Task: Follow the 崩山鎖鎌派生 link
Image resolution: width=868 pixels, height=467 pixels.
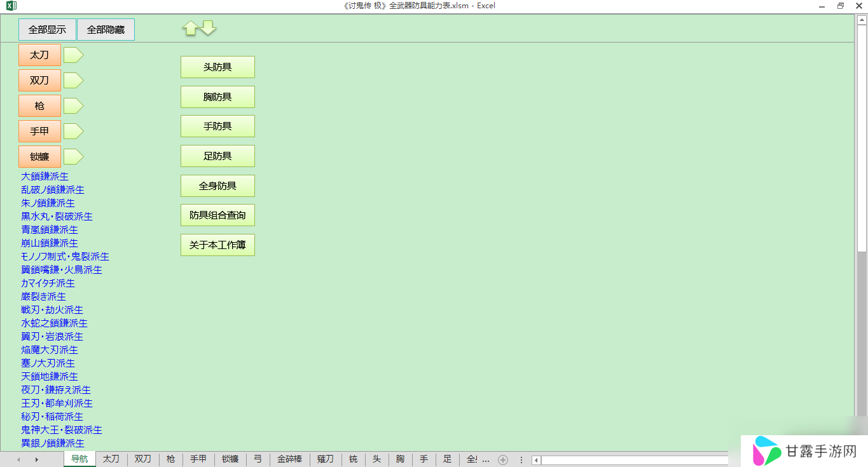Action: (x=50, y=243)
